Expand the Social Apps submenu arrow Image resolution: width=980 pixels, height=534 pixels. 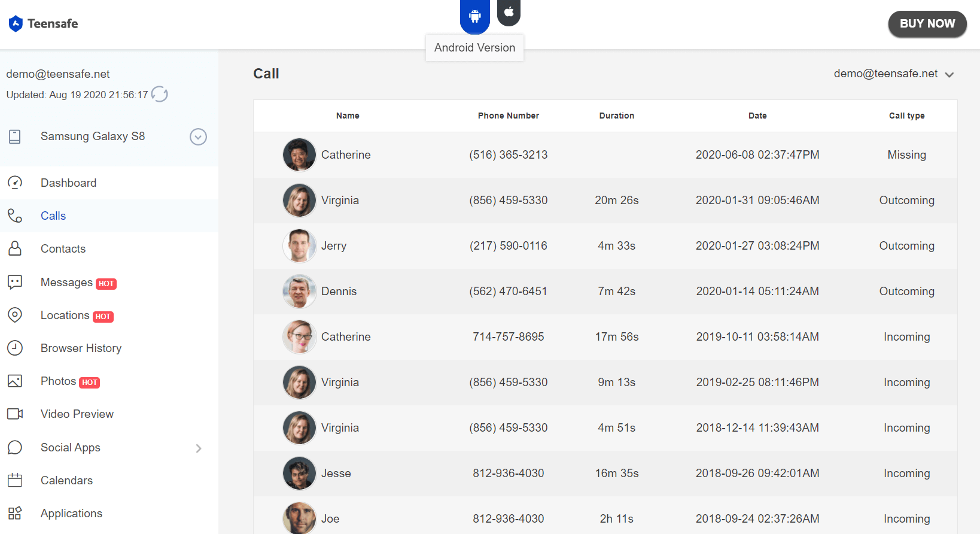[199, 448]
